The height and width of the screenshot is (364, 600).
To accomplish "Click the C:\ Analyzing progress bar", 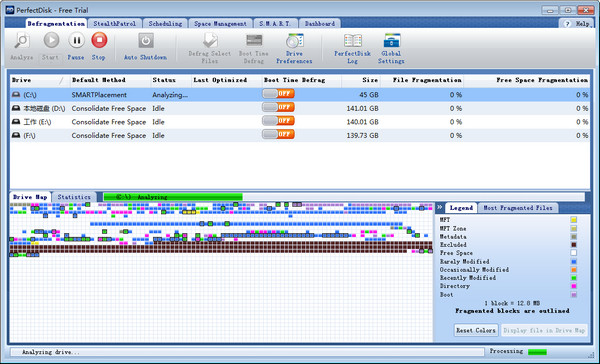I will click(x=344, y=197).
